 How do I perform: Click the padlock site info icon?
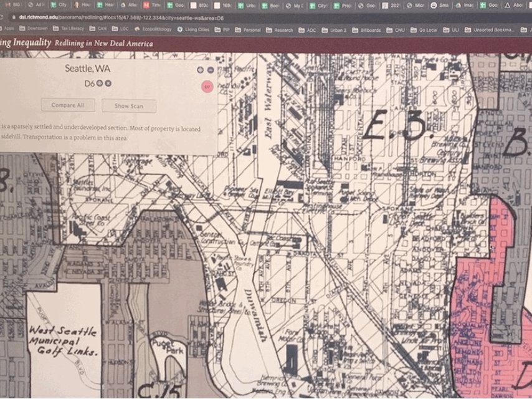[13, 17]
